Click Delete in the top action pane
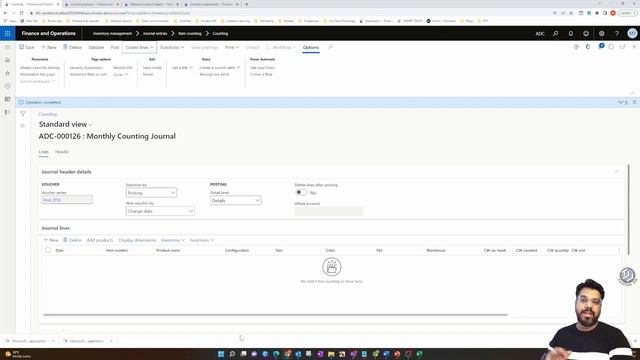The height and width of the screenshot is (360, 640). pos(72,47)
